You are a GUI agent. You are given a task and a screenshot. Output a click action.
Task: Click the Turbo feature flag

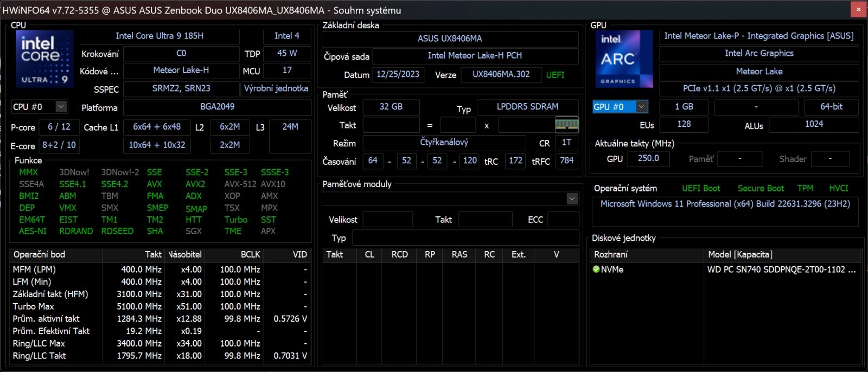pyautogui.click(x=236, y=220)
